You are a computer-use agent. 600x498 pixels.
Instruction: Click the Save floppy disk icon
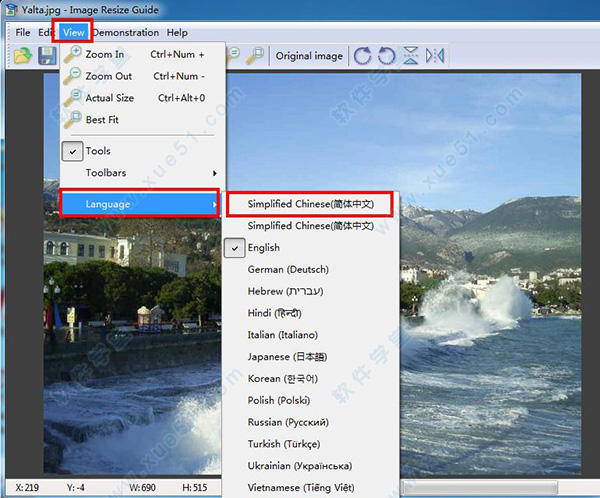(48, 56)
